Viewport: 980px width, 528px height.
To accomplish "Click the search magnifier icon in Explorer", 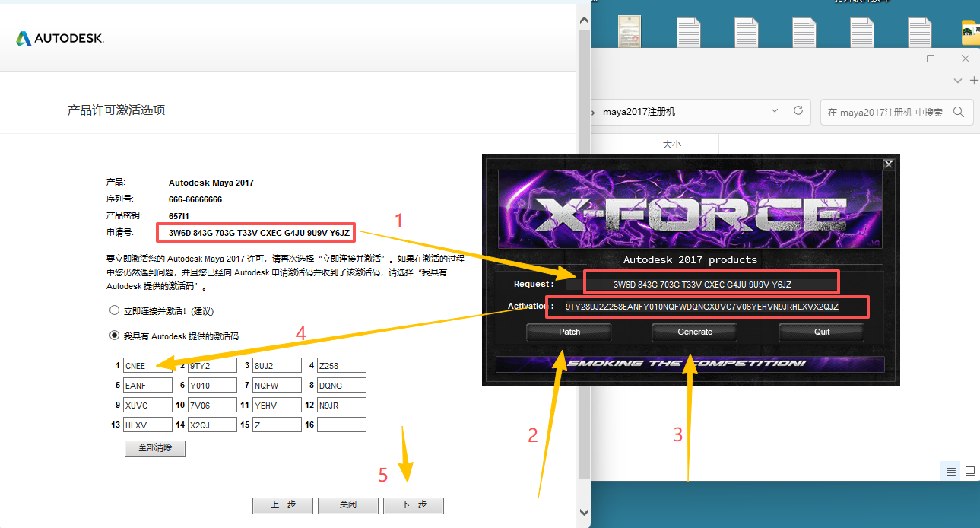I will [x=959, y=111].
